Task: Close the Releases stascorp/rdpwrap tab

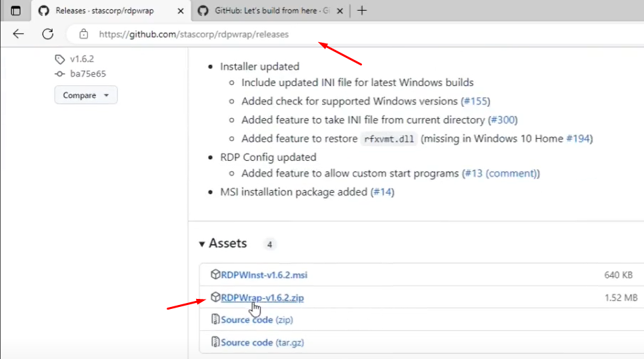Action: click(x=180, y=11)
